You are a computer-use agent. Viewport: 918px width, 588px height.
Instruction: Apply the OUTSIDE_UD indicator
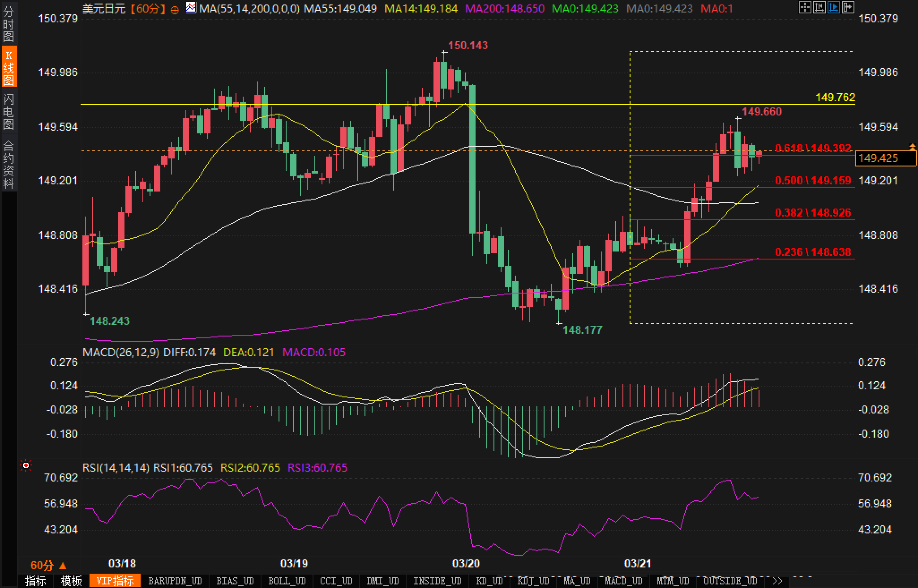pyautogui.click(x=730, y=581)
